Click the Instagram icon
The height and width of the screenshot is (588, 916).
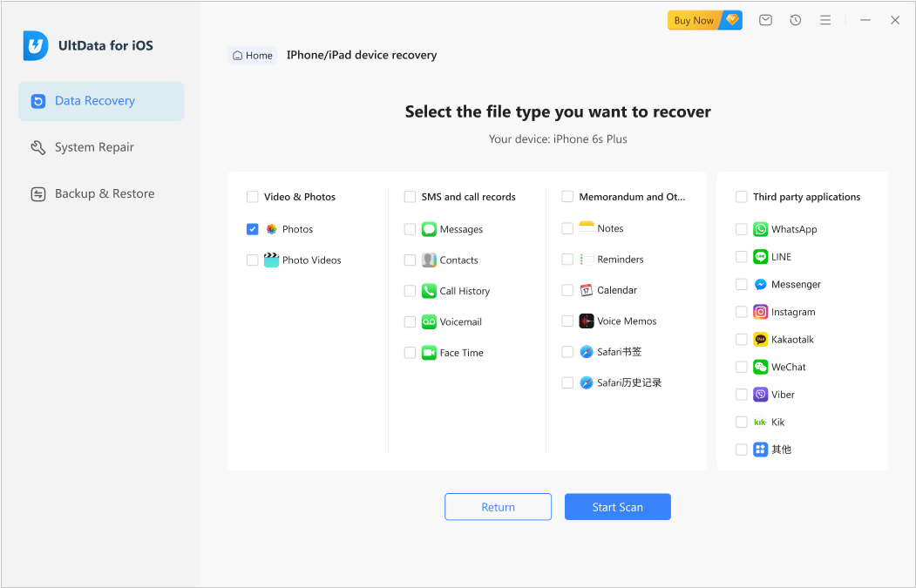pos(760,312)
